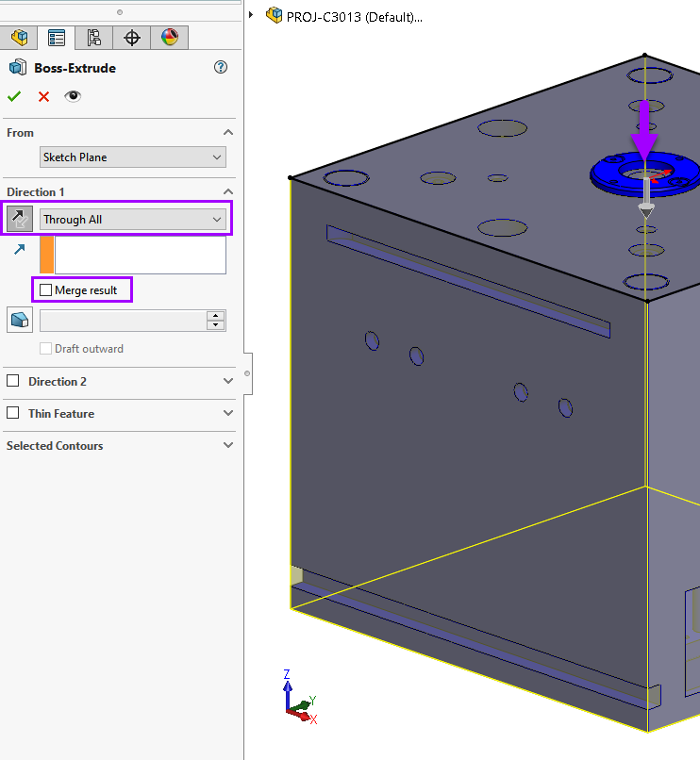
Task: Accept the extrude with the green checkmark
Action: [x=14, y=96]
